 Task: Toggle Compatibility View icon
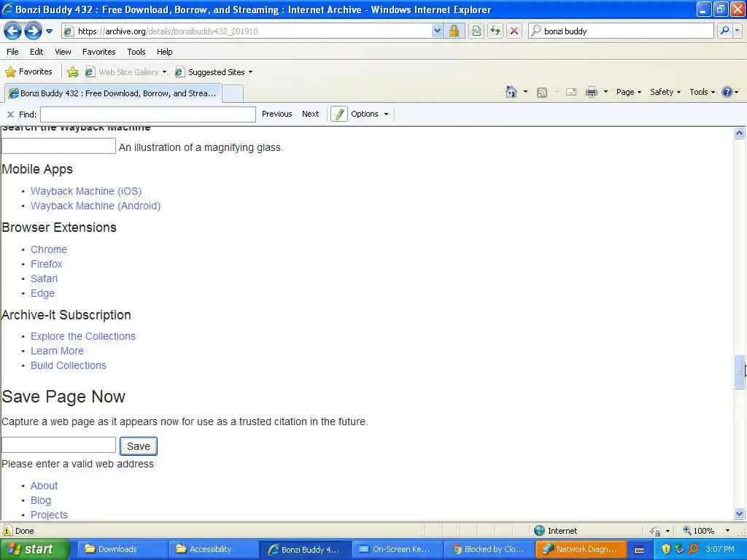coord(476,31)
